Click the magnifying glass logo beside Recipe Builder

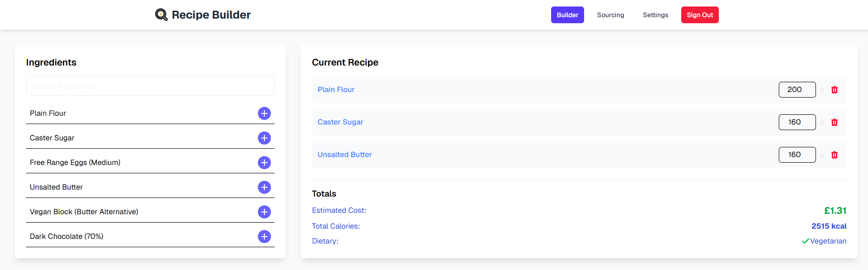coord(161,14)
